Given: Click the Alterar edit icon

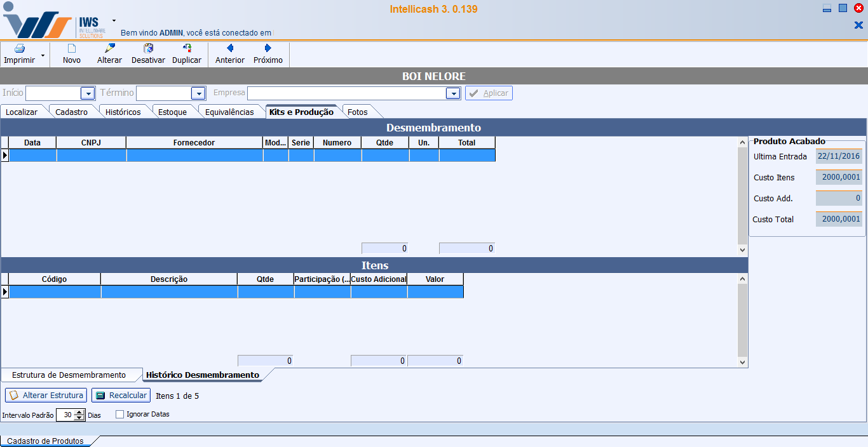Looking at the screenshot, I should (109, 49).
